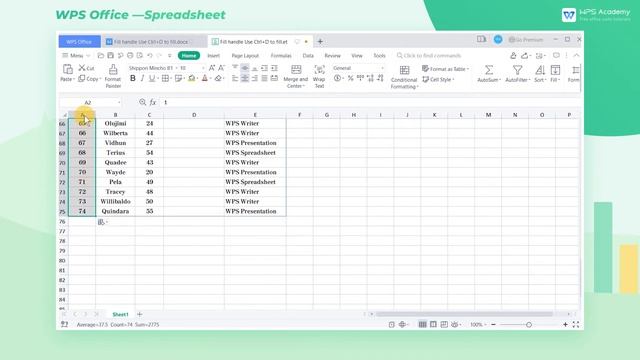Switch to the WPS Office home tab
The width and height of the screenshot is (640, 360).
tap(79, 42)
